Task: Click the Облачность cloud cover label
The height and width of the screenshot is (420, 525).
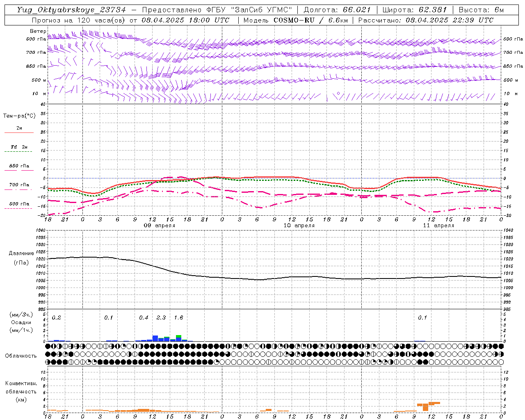Action: tap(21, 356)
